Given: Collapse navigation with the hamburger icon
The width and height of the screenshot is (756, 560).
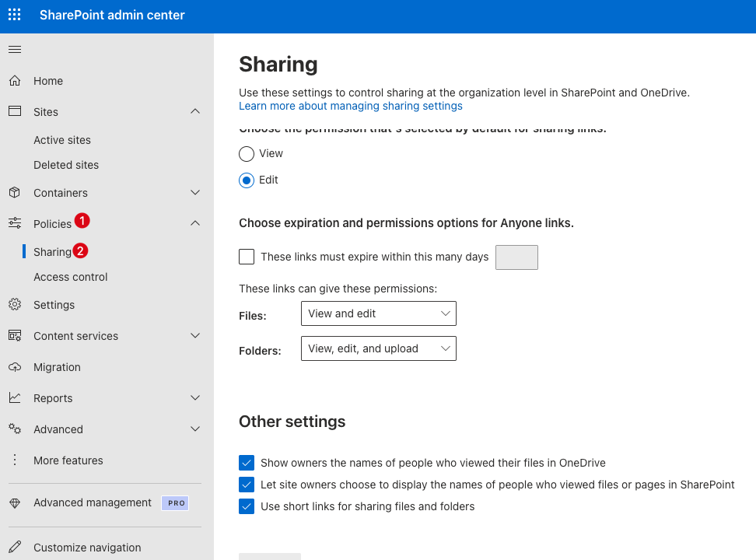Looking at the screenshot, I should tap(15, 49).
